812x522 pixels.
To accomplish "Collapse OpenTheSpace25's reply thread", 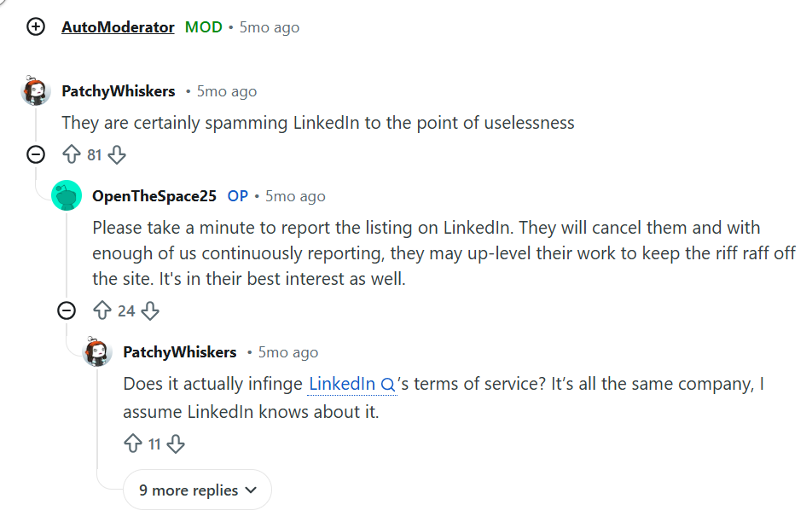I will (67, 310).
